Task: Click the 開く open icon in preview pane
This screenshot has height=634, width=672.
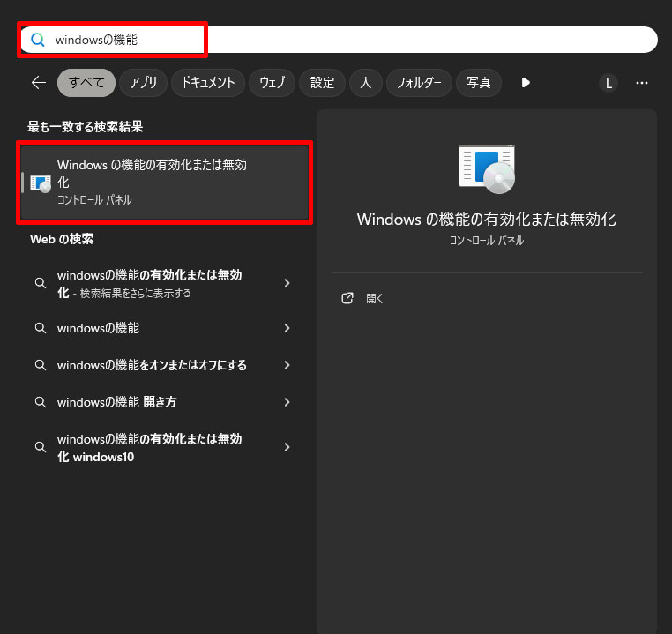Action: pos(347,298)
